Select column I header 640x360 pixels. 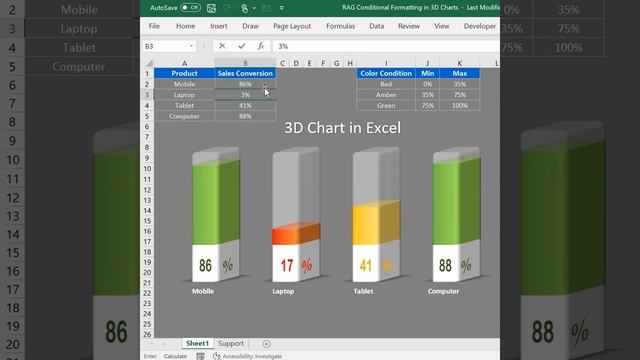point(386,63)
